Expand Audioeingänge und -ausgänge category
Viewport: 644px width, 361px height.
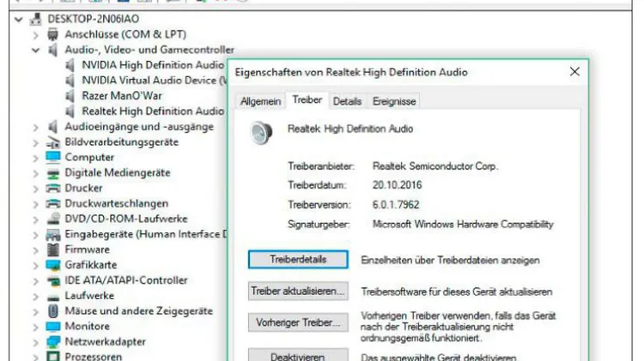pyautogui.click(x=36, y=127)
